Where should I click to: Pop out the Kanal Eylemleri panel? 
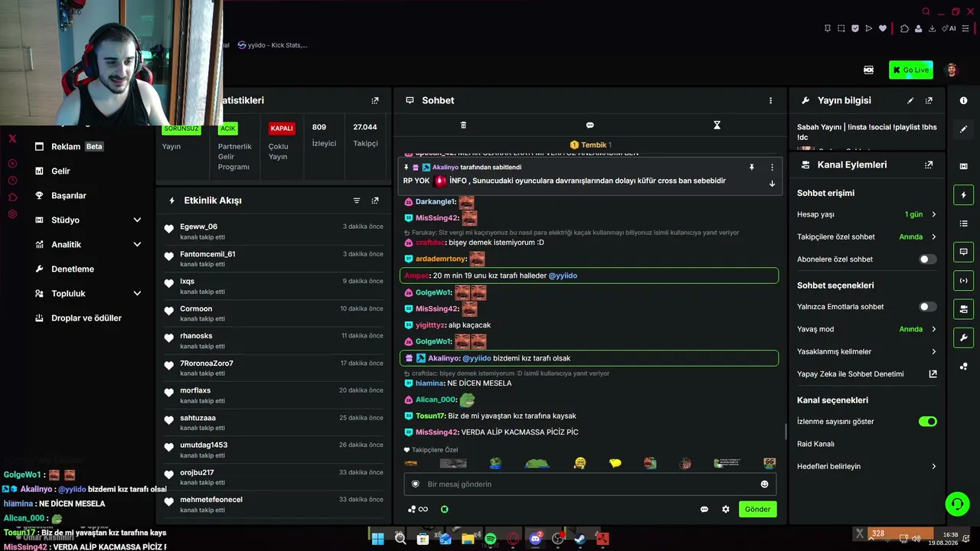click(929, 165)
